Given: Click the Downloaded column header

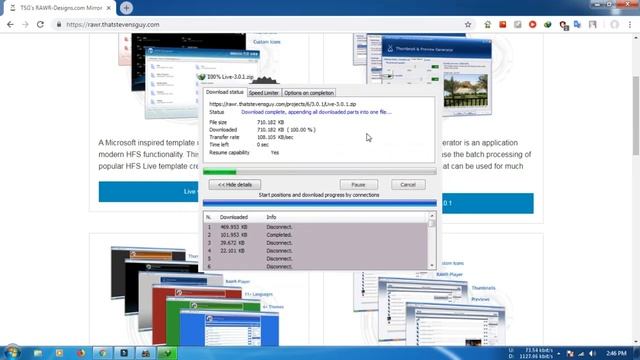Looking at the screenshot, I should (x=234, y=217).
